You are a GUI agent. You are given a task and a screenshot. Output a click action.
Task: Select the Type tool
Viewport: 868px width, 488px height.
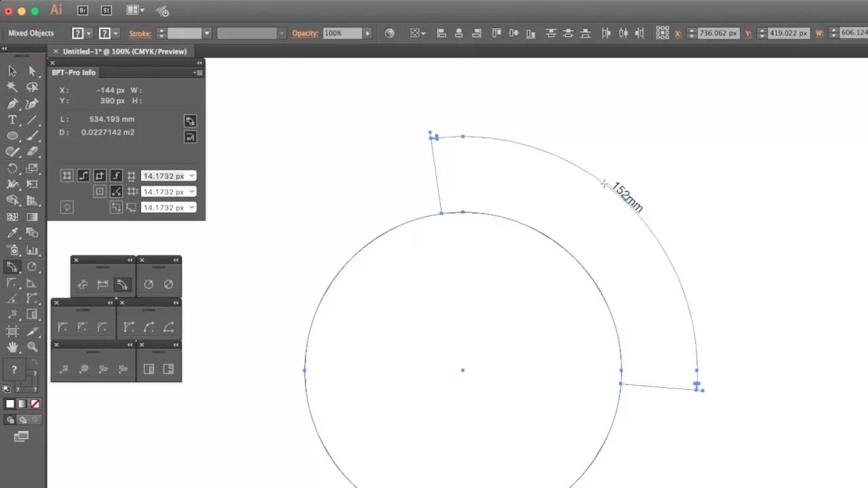12,120
